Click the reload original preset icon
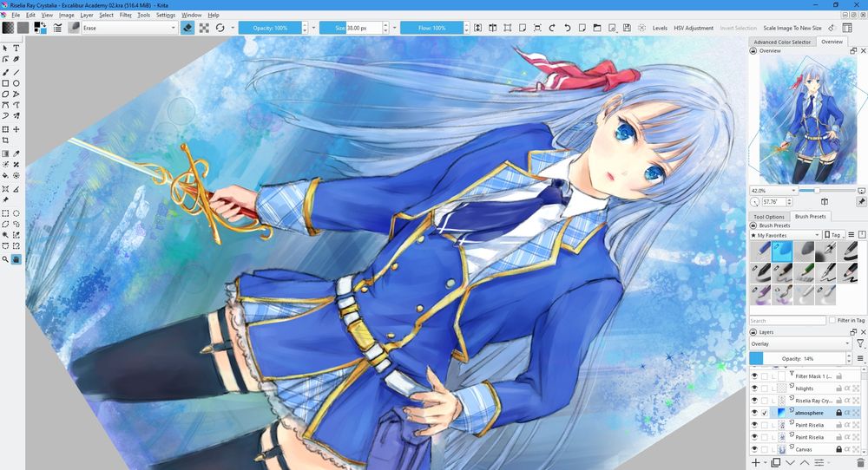Viewport: 868px width, 470px height. click(x=220, y=28)
